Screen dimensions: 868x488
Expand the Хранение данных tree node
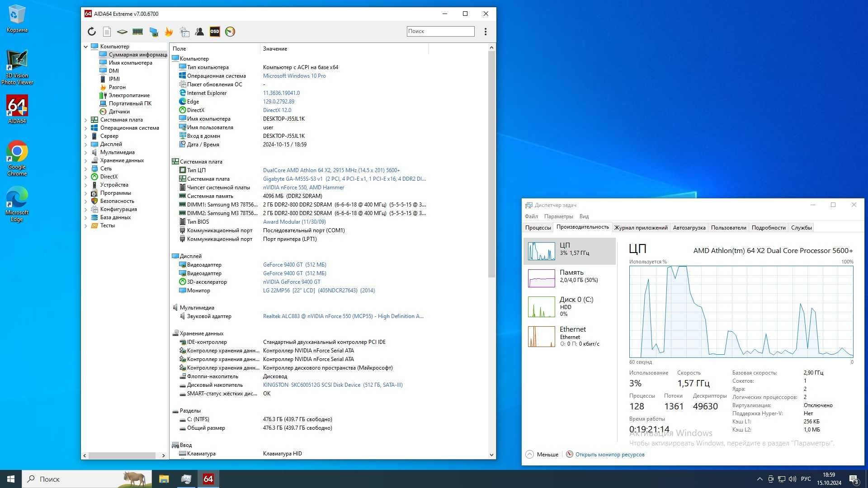pyautogui.click(x=86, y=160)
